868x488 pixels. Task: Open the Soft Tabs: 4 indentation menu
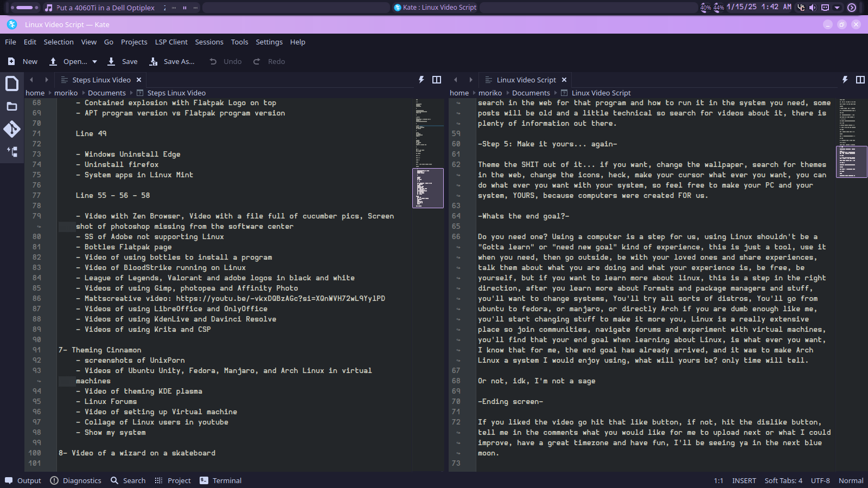tap(783, 480)
